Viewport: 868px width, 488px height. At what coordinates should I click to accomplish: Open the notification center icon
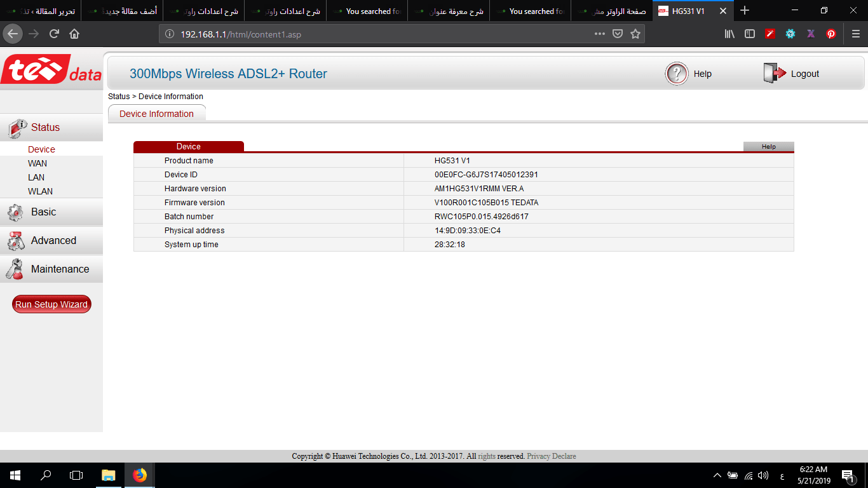tap(848, 475)
